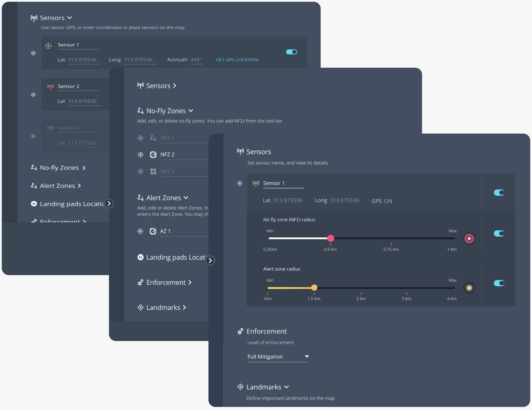Expand Alert Zones in back panel
Viewport: 532px width, 410px height.
(79, 186)
